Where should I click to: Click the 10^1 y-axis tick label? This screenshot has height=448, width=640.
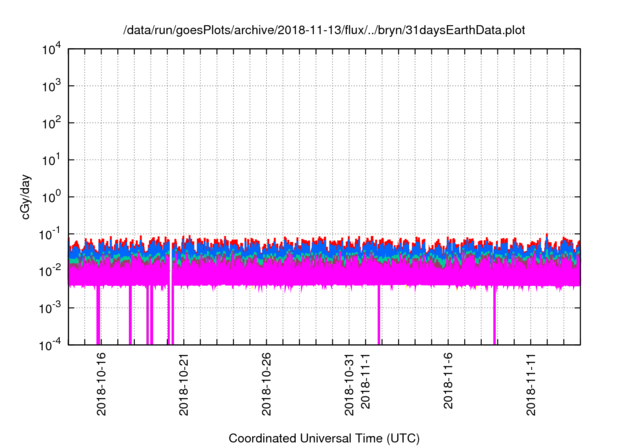pos(50,160)
